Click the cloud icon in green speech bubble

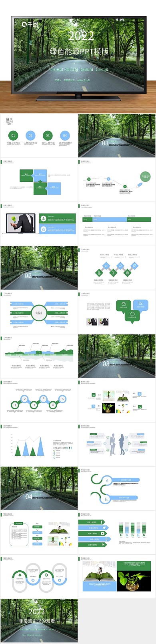click(132, 313)
